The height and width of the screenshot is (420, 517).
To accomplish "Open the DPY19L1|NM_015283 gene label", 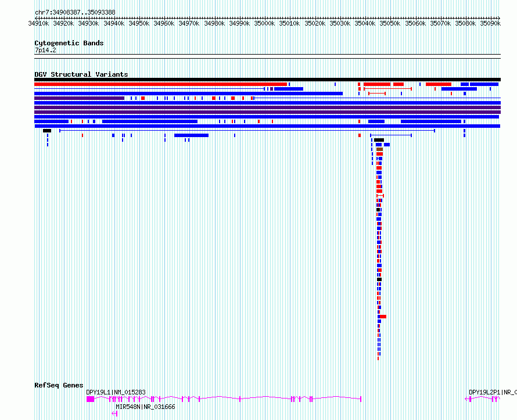I will (x=116, y=392).
